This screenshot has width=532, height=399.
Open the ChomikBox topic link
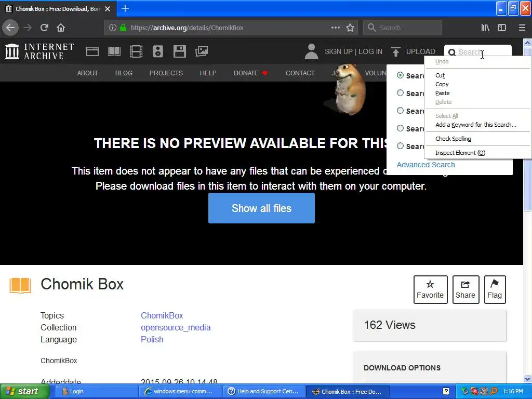tap(162, 315)
